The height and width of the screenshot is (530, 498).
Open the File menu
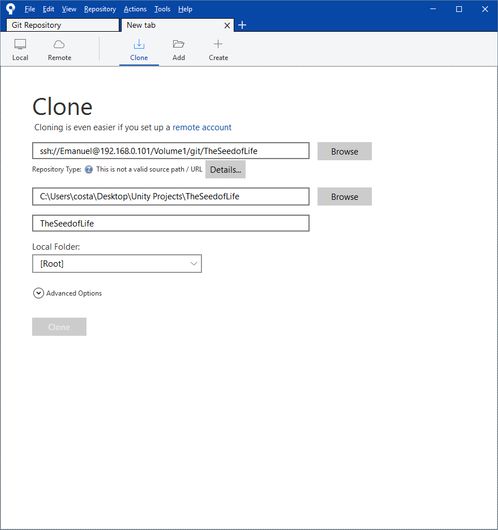point(29,9)
